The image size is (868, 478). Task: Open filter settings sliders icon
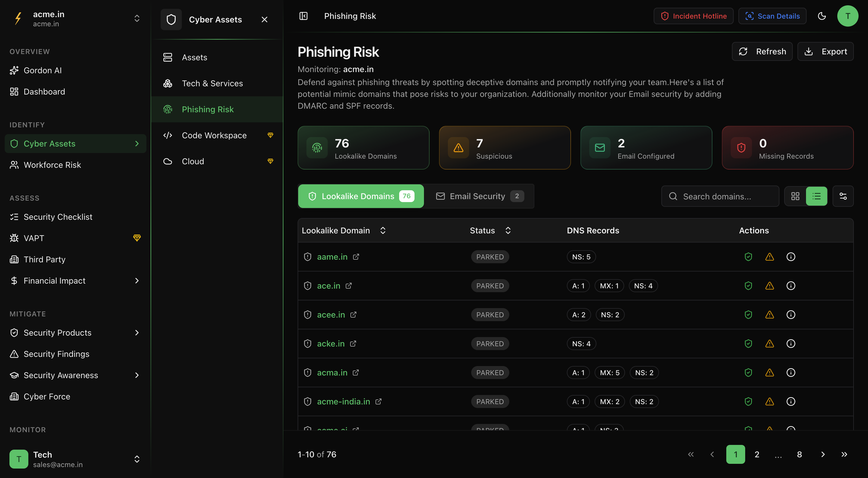click(x=843, y=196)
